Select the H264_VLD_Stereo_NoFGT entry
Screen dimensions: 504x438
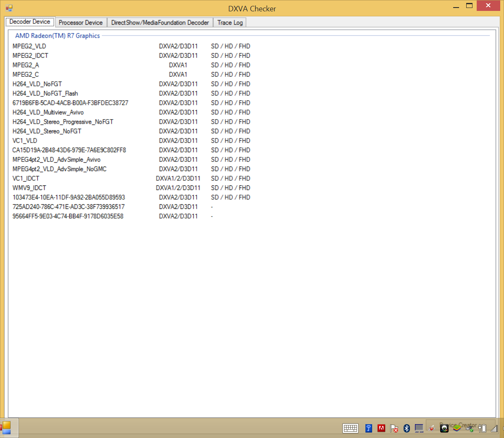(x=47, y=131)
